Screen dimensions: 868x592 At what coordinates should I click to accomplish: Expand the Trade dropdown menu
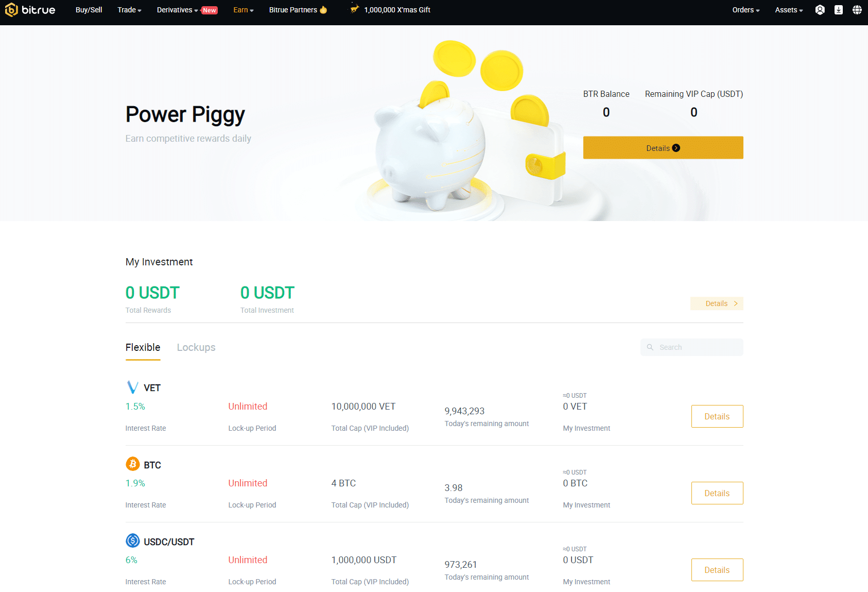click(129, 10)
